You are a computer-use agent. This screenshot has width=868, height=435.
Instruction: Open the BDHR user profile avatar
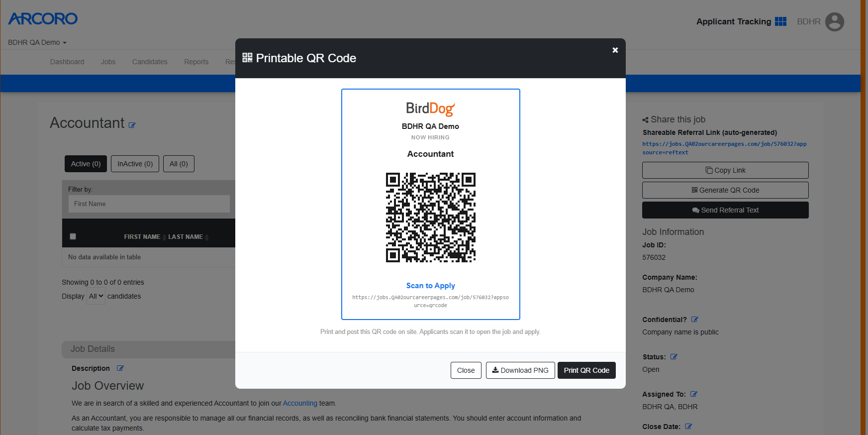(x=835, y=22)
